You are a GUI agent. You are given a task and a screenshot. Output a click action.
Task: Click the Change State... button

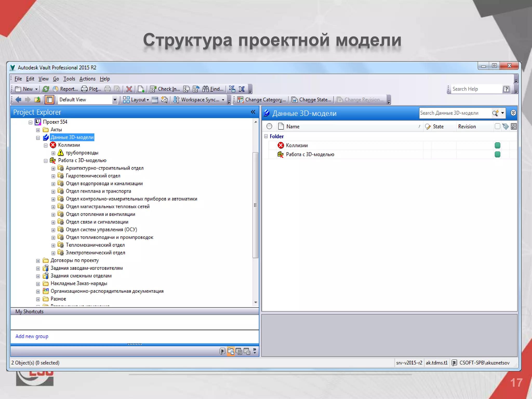(x=311, y=99)
